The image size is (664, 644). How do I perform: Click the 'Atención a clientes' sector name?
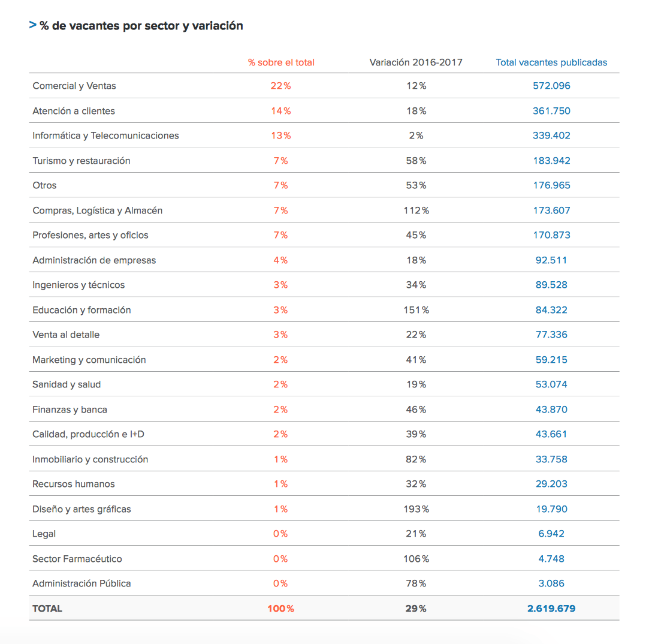[74, 111]
